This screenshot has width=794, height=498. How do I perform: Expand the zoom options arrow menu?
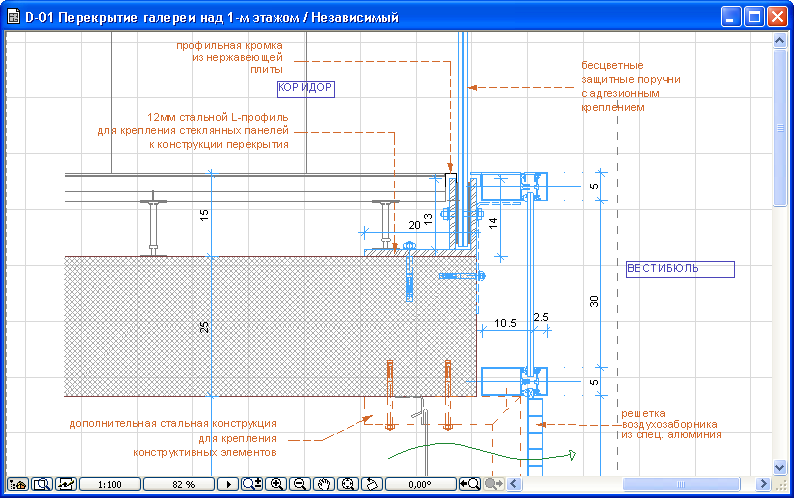pyautogui.click(x=228, y=484)
